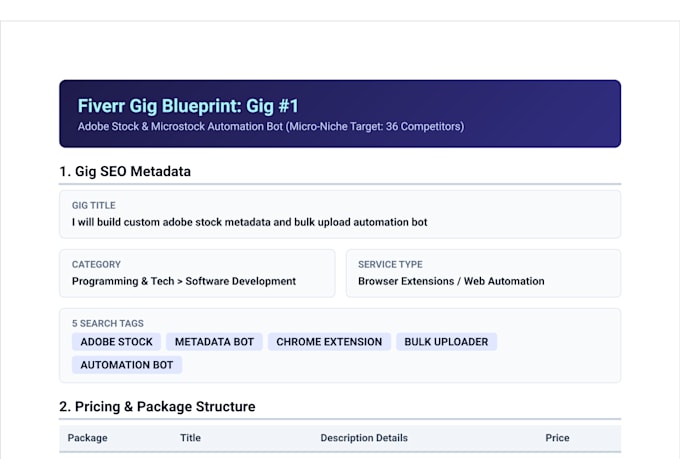
Task: Click Programming & Tech > Software Development text
Action: coord(184,281)
